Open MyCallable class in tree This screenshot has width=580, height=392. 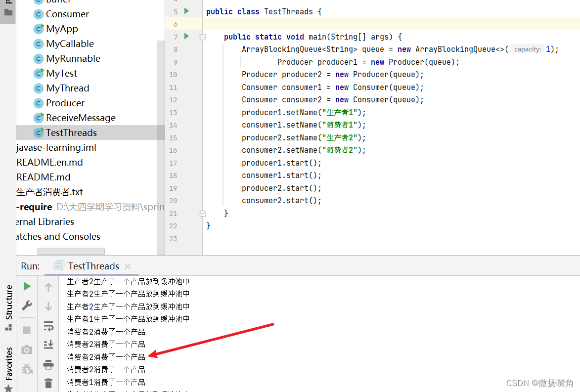[x=70, y=44]
